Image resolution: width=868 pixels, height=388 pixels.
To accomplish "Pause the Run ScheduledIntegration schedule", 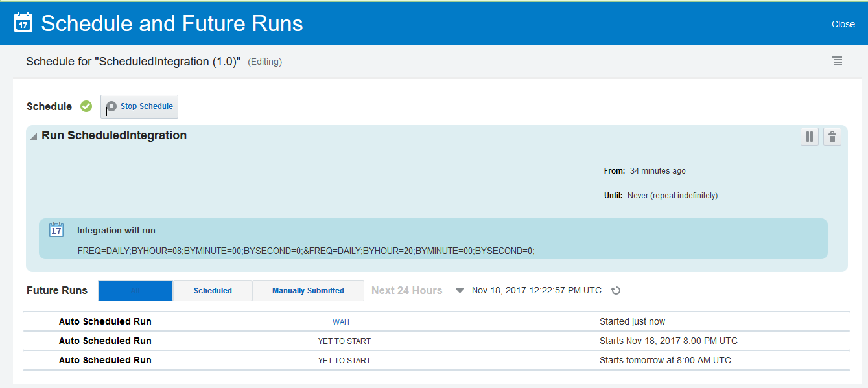I will 809,137.
